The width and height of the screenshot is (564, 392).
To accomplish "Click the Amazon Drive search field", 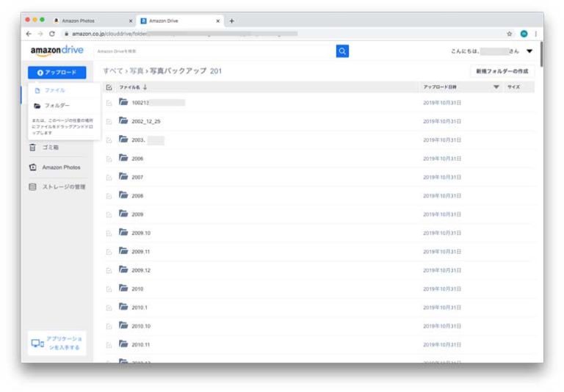I will click(x=213, y=51).
